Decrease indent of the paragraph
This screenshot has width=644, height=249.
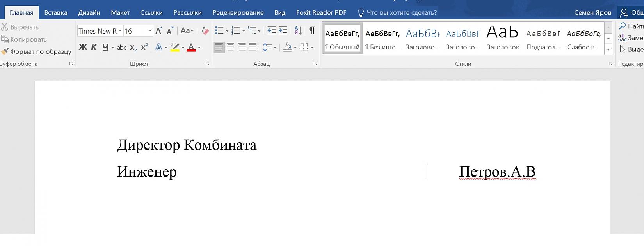coord(272,31)
